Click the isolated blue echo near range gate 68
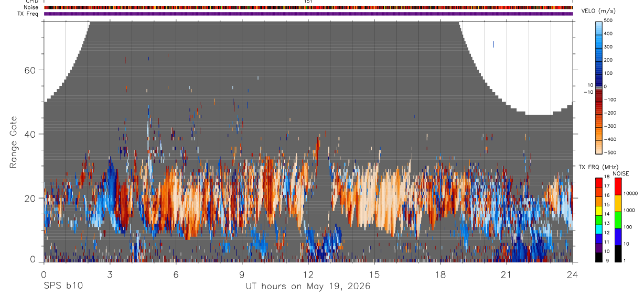The image size is (644, 297). (x=493, y=44)
